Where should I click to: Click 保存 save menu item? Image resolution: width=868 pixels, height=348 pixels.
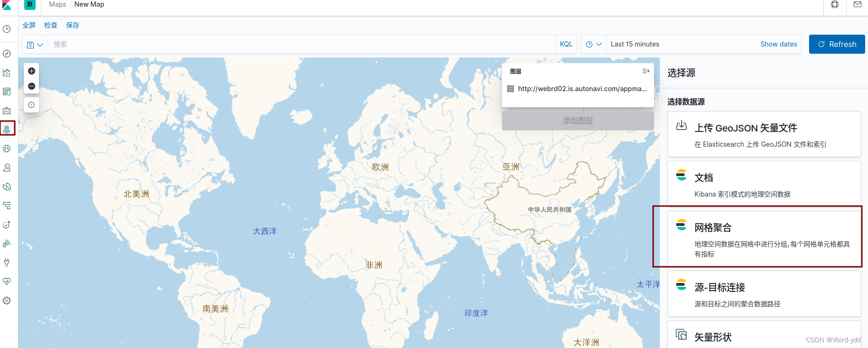73,25
